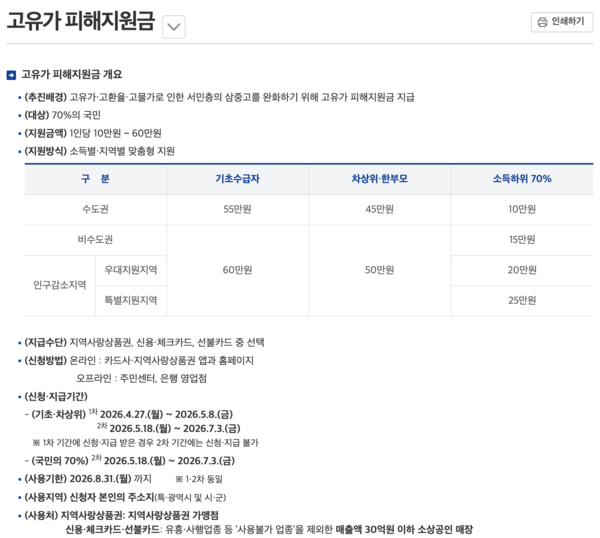Click the 구 분 table header

95,179
